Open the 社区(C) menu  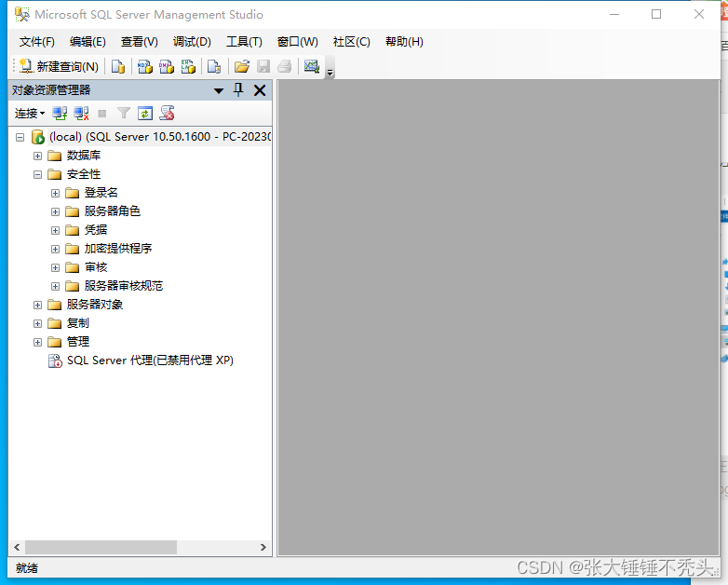(x=352, y=42)
